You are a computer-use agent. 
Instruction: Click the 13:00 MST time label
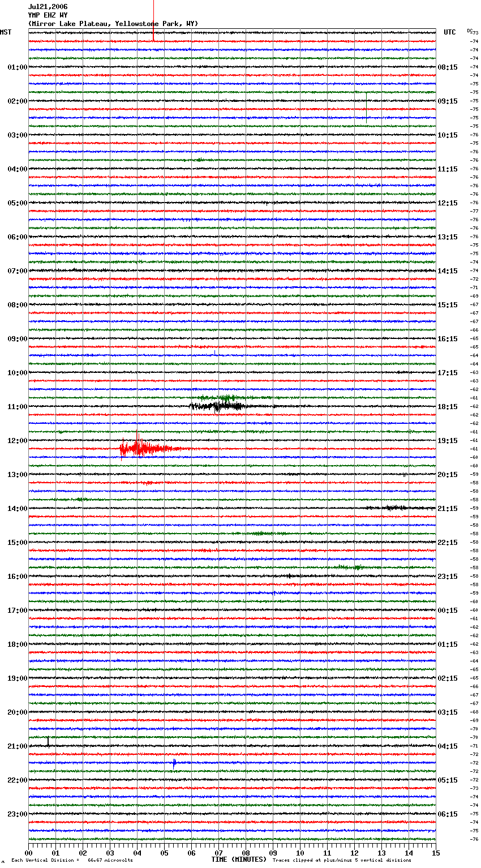(x=18, y=475)
